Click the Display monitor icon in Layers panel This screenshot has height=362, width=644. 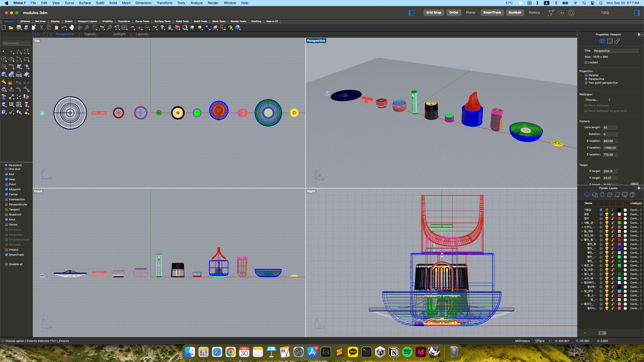pos(625,195)
